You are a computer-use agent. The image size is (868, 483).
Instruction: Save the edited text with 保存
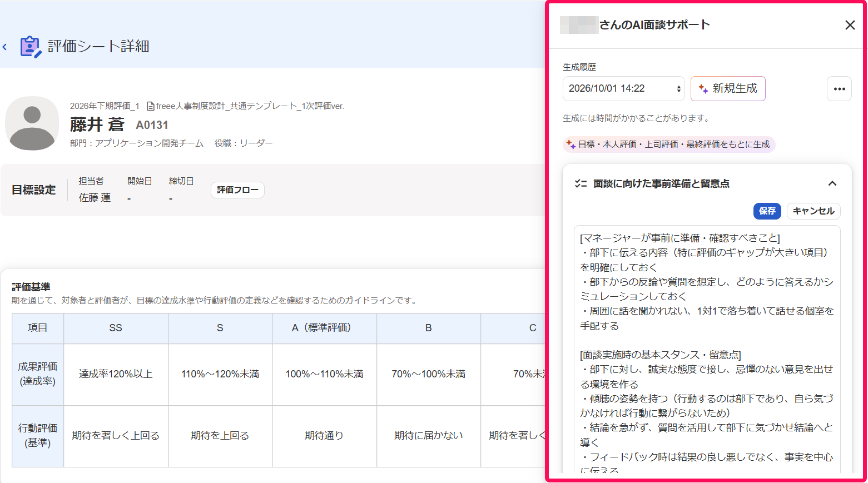[x=767, y=211]
